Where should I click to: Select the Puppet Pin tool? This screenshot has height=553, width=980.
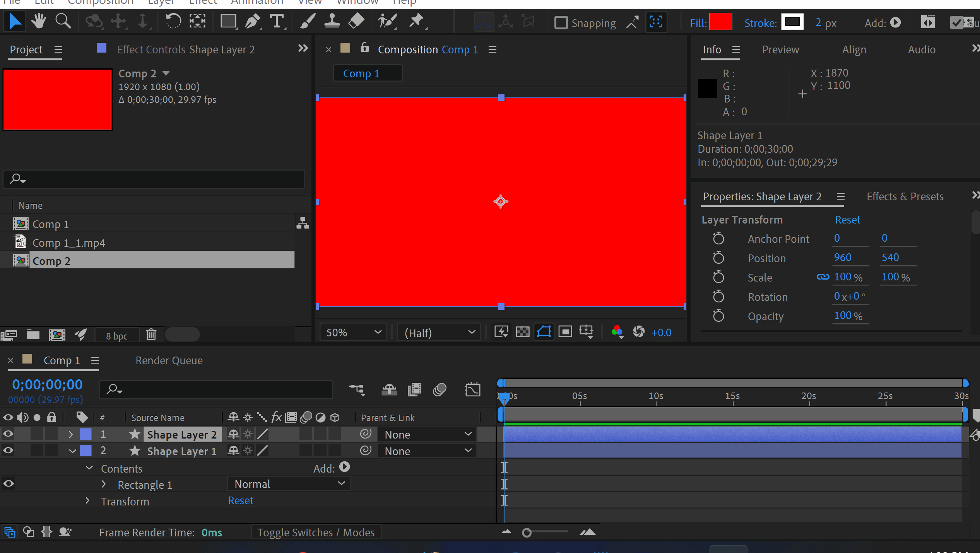point(417,21)
